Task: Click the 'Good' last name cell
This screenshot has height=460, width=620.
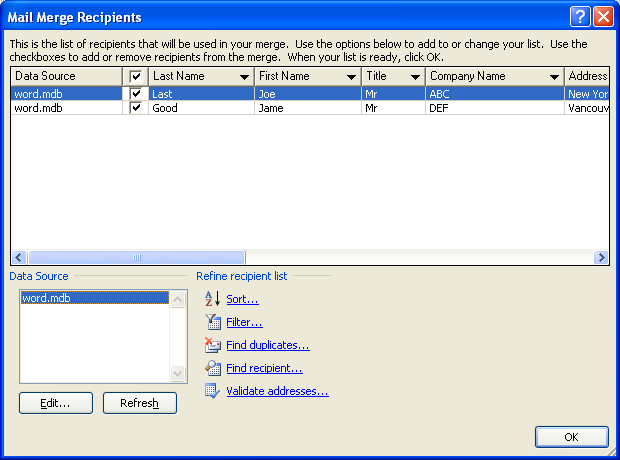Action: click(x=201, y=108)
